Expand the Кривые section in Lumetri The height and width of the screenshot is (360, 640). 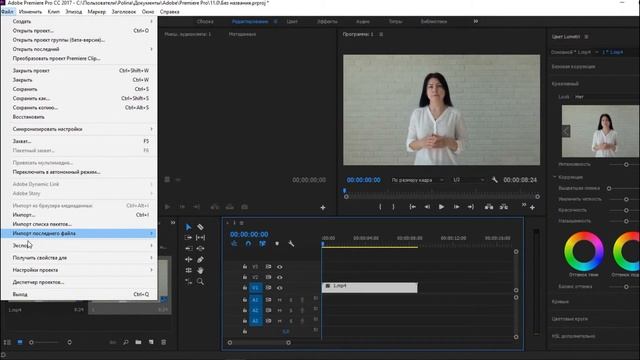click(x=560, y=302)
